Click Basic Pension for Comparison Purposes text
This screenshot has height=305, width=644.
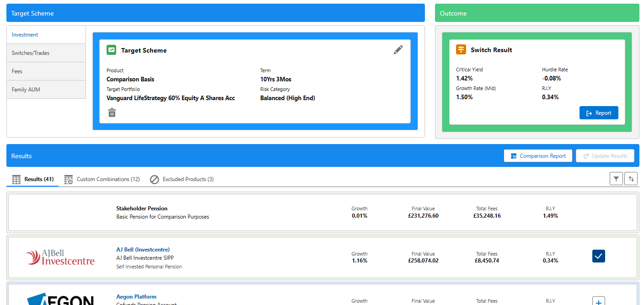(x=162, y=217)
